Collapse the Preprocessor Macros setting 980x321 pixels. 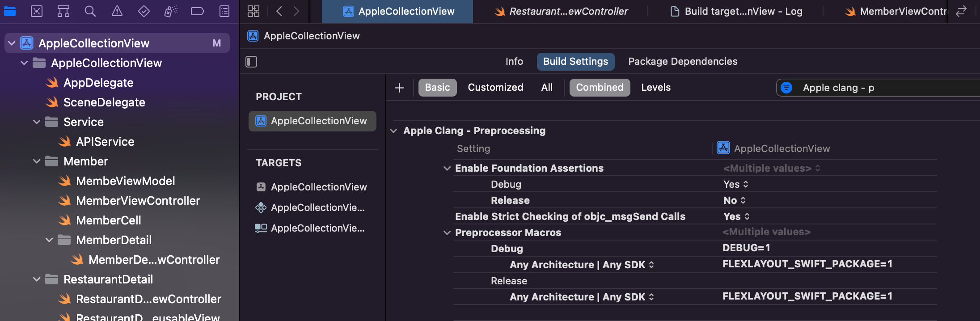pyautogui.click(x=447, y=233)
